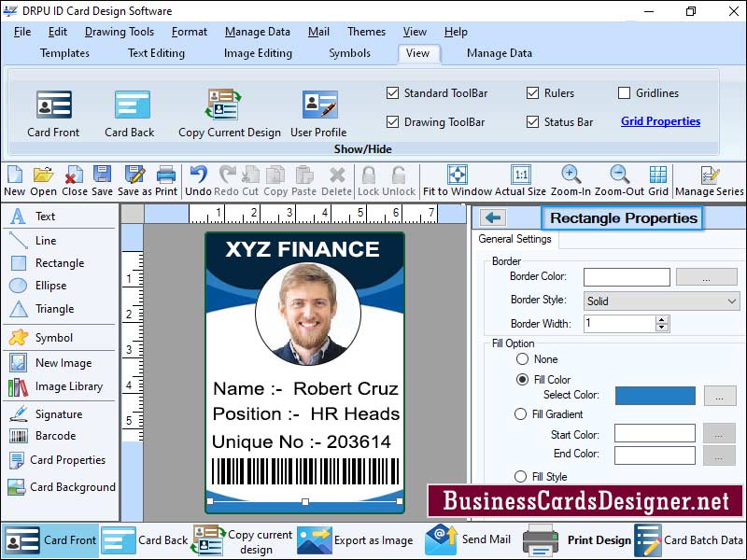The width and height of the screenshot is (747, 560).
Task: Enable the Gridlines checkbox
Action: 625,93
